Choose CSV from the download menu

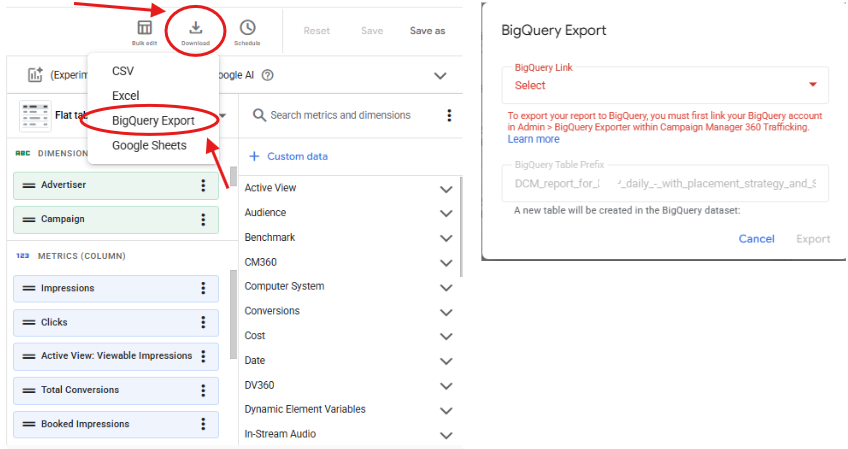coord(123,71)
